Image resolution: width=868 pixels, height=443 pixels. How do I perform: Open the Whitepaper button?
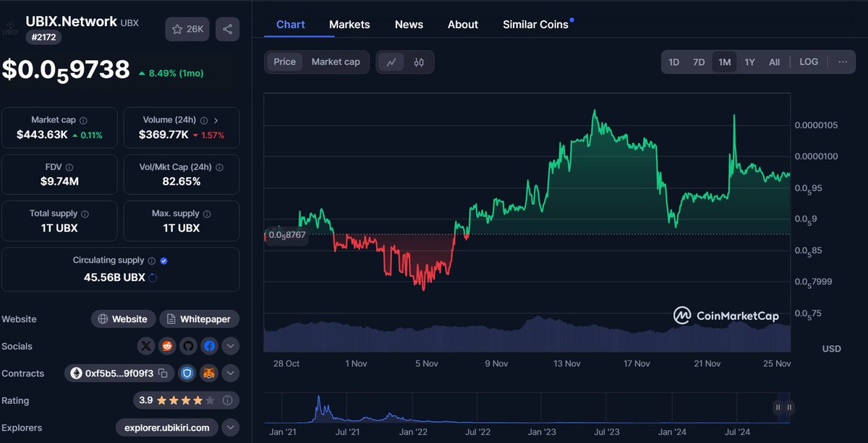199,319
